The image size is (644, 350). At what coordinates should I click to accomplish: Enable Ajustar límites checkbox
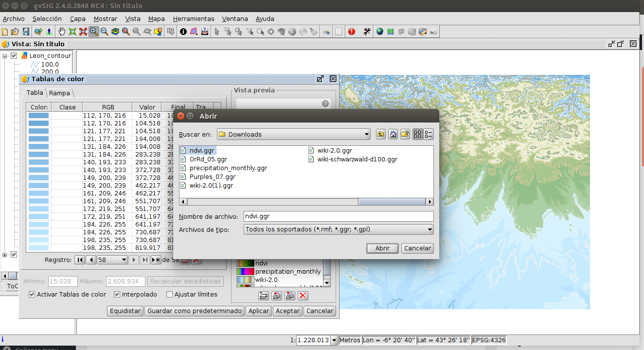tap(170, 295)
